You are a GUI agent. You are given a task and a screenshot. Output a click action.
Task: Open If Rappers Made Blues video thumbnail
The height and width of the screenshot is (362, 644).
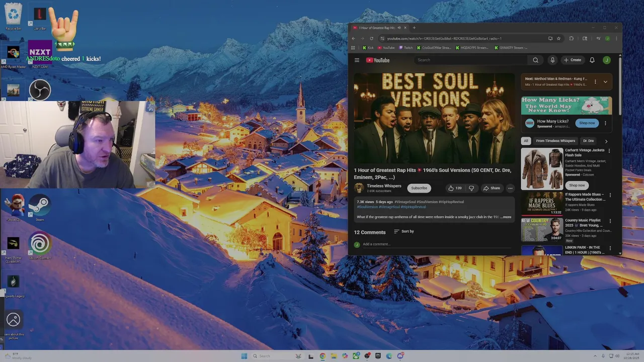541,203
